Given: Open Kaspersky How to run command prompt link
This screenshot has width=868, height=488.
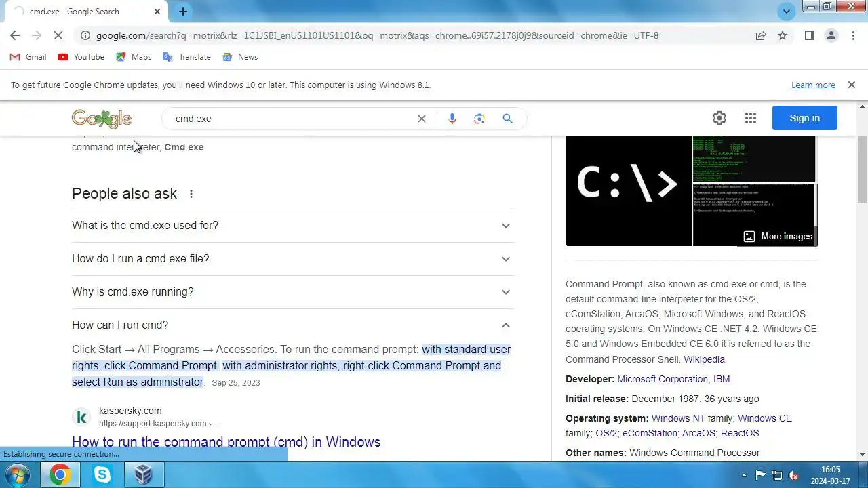Looking at the screenshot, I should point(226,442).
